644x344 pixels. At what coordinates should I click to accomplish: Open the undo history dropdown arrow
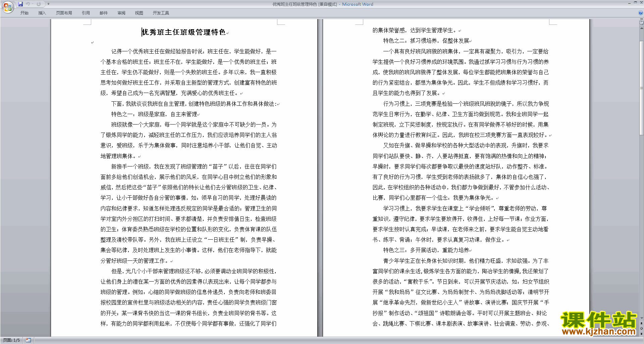coord(33,4)
